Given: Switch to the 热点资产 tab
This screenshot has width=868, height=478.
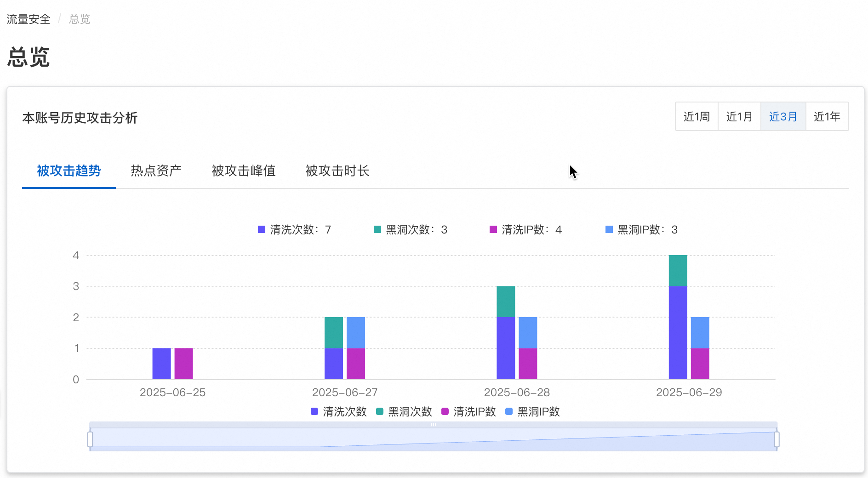Looking at the screenshot, I should 156,171.
